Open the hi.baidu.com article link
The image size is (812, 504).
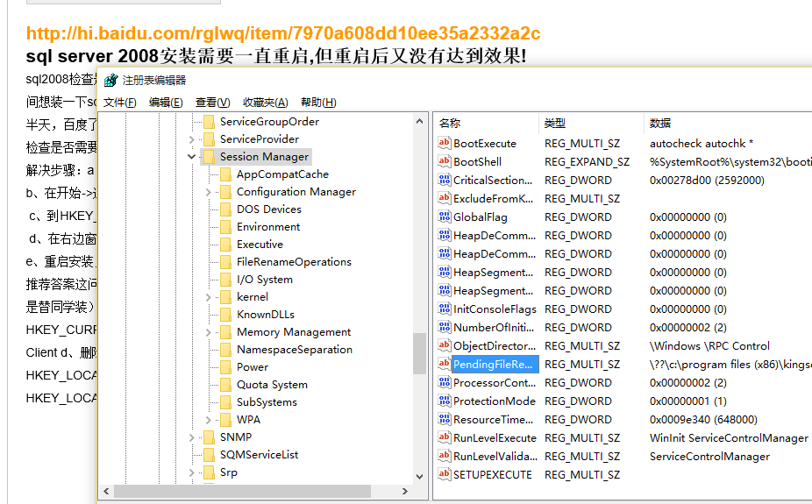pos(283,33)
